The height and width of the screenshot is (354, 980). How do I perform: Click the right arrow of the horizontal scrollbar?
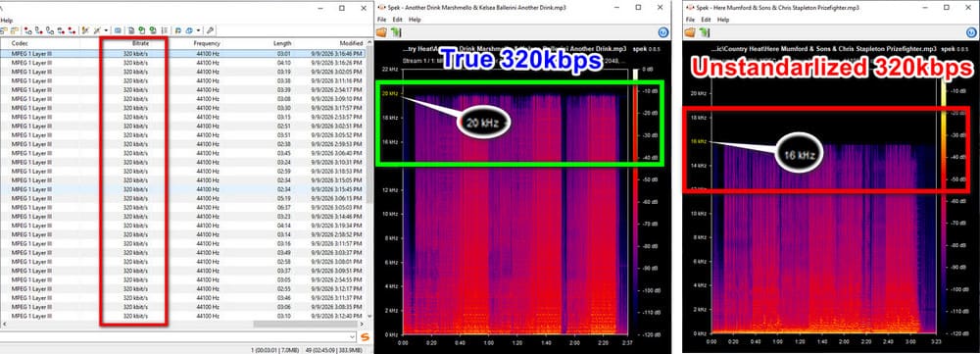coord(363,325)
